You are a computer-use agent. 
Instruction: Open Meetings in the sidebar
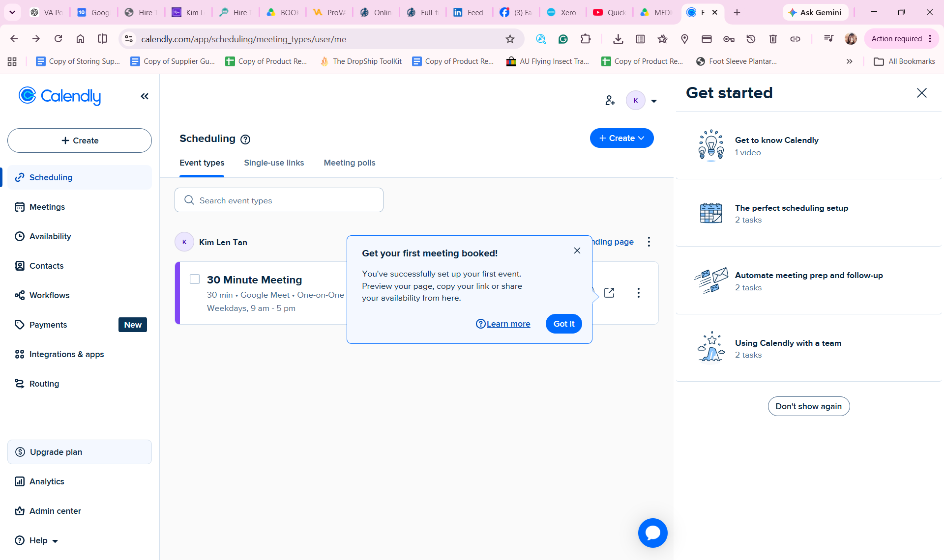point(80,207)
